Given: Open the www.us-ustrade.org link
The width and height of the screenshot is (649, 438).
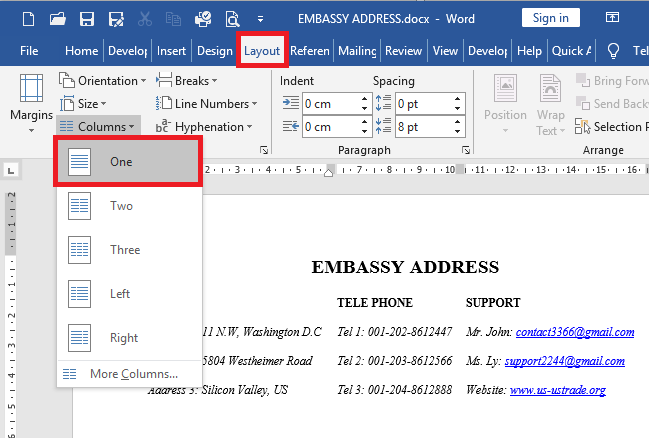Looking at the screenshot, I should [558, 390].
